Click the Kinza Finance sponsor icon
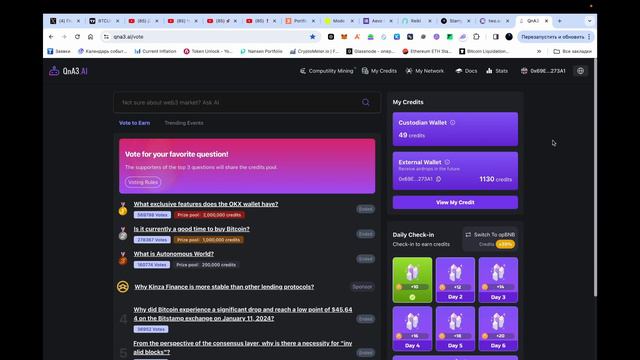The image size is (640, 360). [122, 287]
